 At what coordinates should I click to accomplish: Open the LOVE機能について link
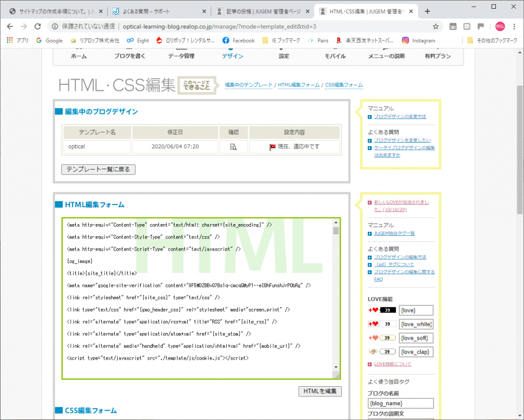click(x=392, y=364)
